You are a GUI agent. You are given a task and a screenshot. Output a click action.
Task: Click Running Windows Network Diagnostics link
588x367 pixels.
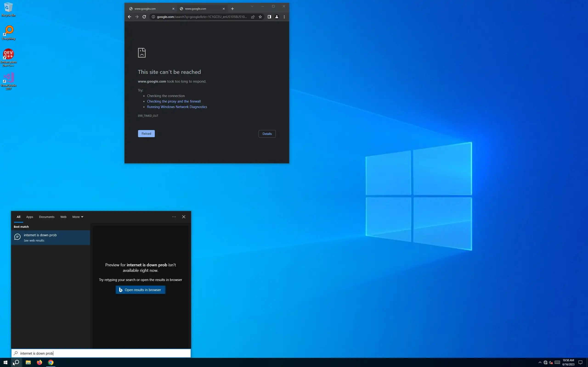click(x=177, y=107)
